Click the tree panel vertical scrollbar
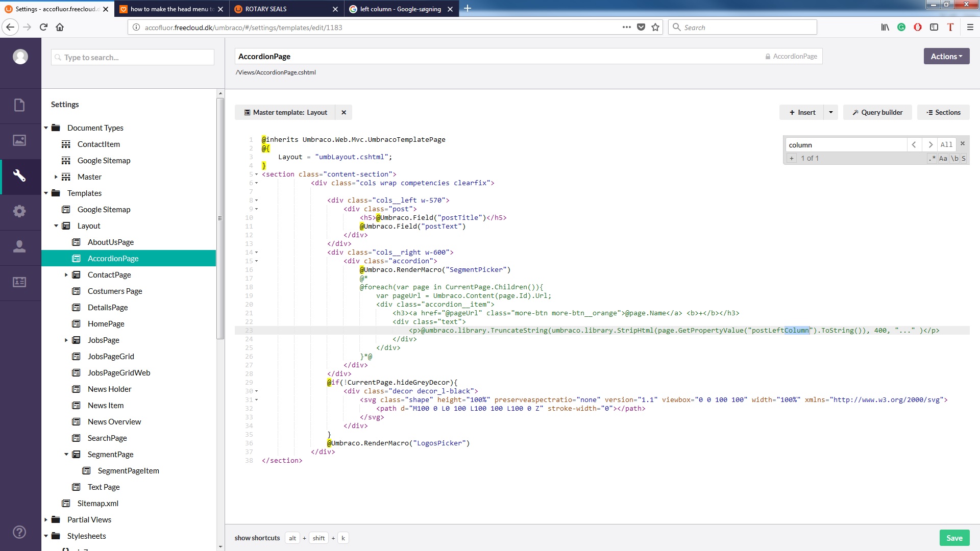Image resolution: width=980 pixels, height=551 pixels. tap(220, 219)
